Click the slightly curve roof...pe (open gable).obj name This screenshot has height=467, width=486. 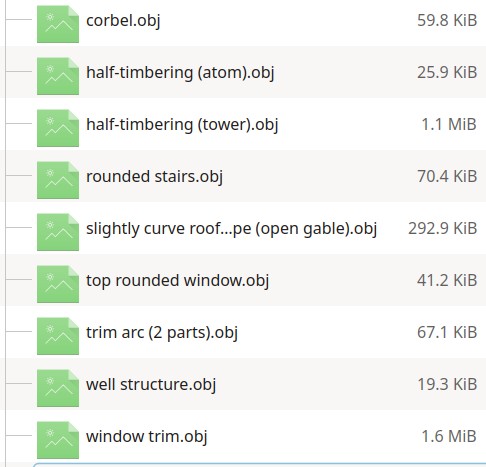click(232, 229)
